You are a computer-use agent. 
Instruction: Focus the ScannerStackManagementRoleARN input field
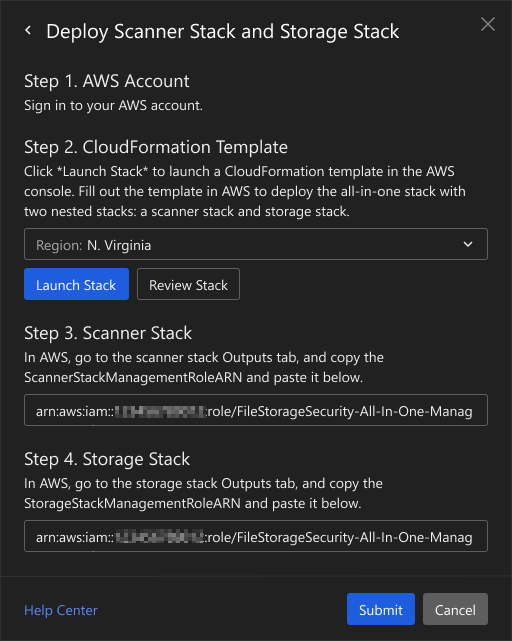[x=256, y=410]
